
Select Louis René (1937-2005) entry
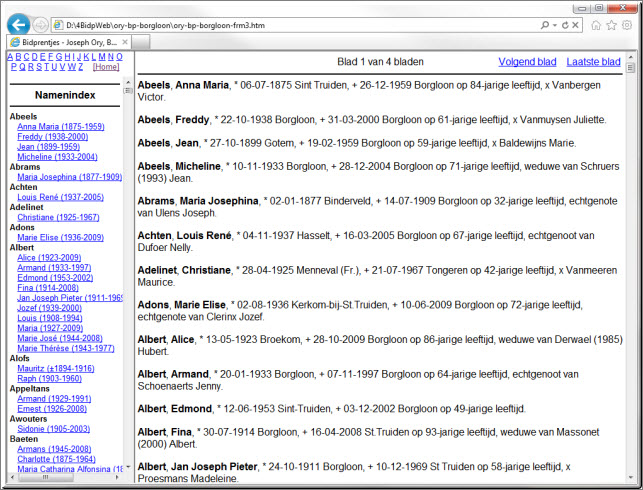pyautogui.click(x=59, y=197)
